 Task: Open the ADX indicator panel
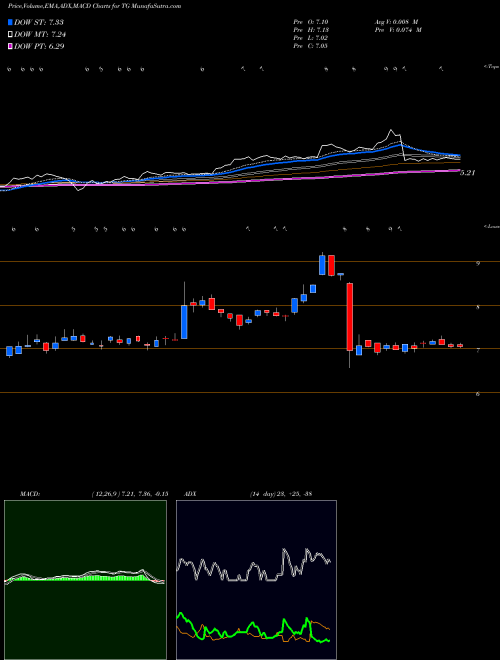[x=256, y=580]
